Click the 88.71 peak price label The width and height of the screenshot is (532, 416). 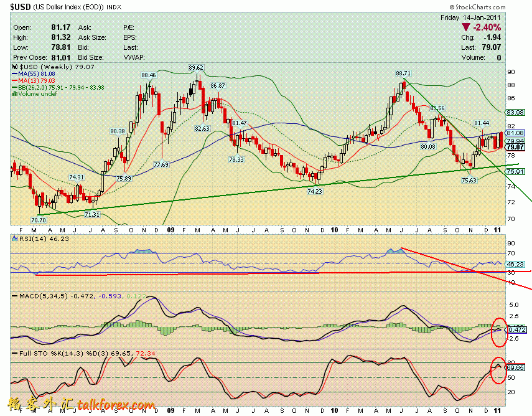(403, 73)
